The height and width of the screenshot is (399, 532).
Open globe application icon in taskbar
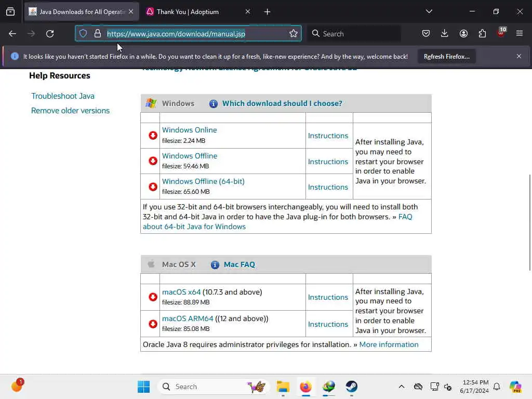pos(329,387)
